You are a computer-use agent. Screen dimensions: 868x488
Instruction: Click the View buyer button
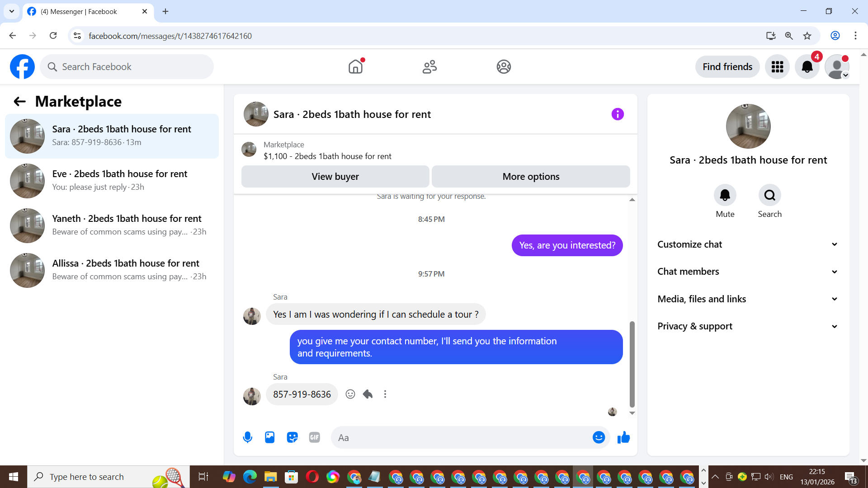pyautogui.click(x=335, y=177)
